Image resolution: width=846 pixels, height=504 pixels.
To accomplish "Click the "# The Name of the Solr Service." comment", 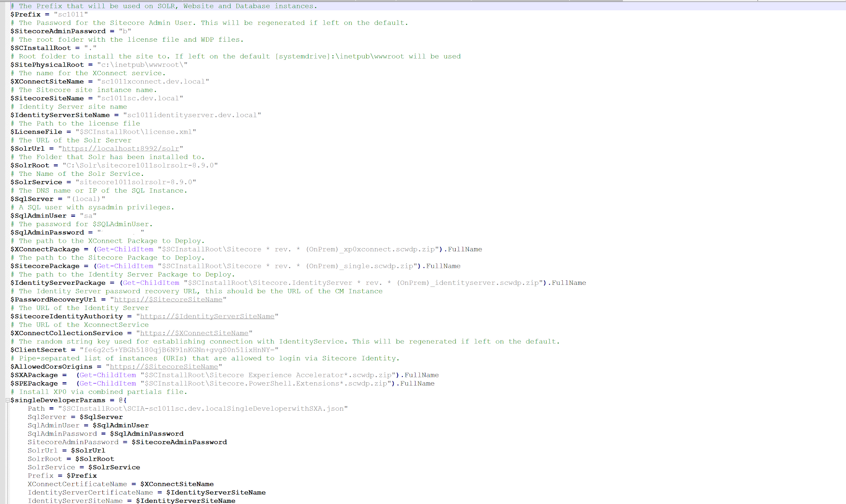I will click(x=77, y=174).
